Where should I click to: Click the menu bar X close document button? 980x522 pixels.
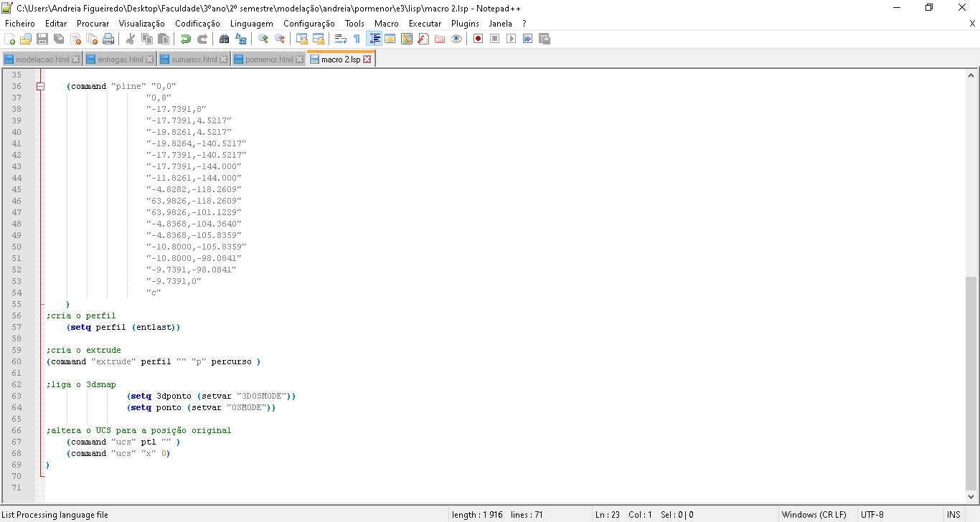coord(972,24)
